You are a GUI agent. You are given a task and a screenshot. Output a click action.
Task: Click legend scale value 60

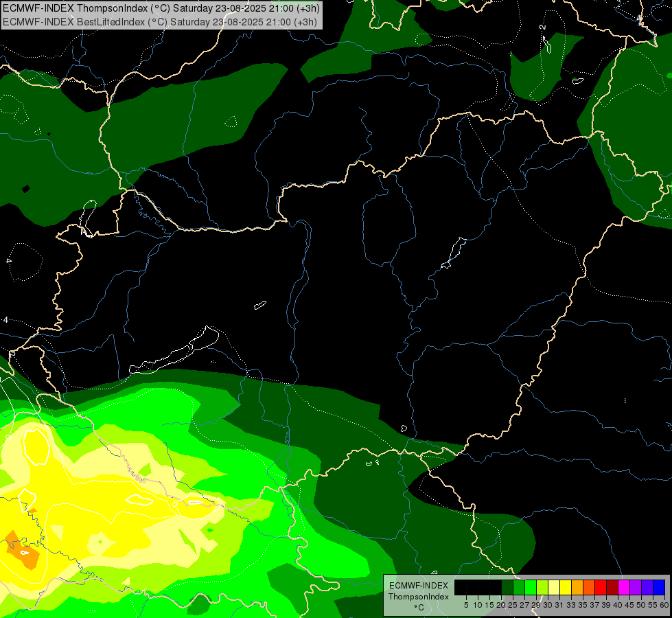(664, 605)
